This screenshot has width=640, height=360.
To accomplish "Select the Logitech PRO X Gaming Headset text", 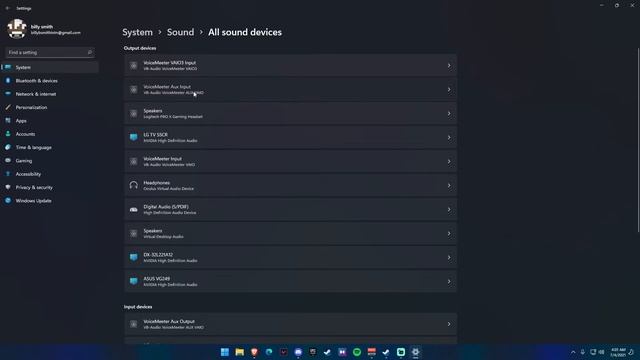I will pos(173,117).
